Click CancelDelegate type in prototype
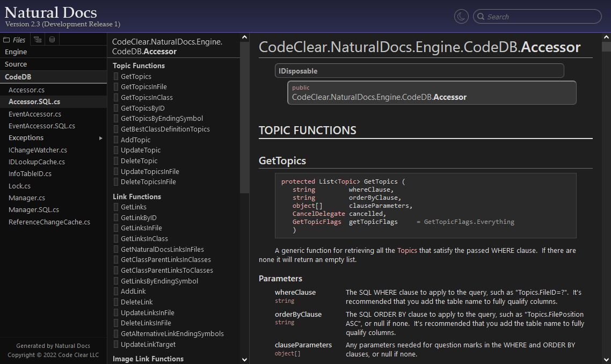 (319, 214)
